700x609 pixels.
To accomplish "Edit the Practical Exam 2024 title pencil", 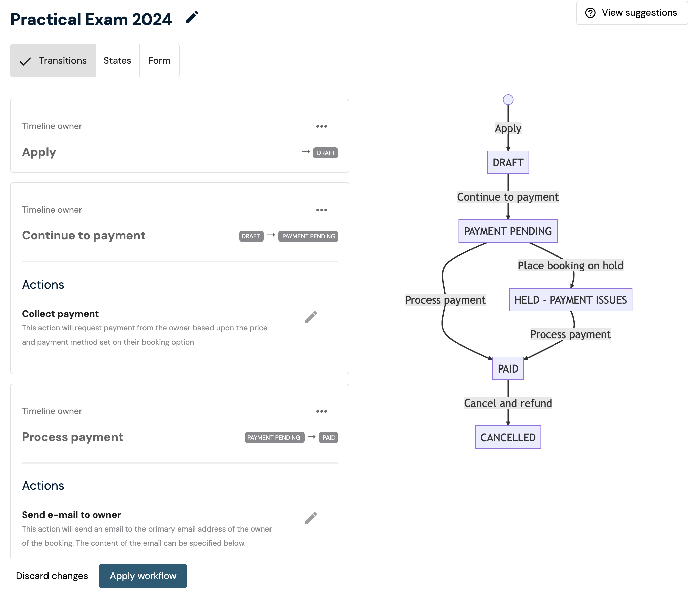I will click(x=192, y=17).
